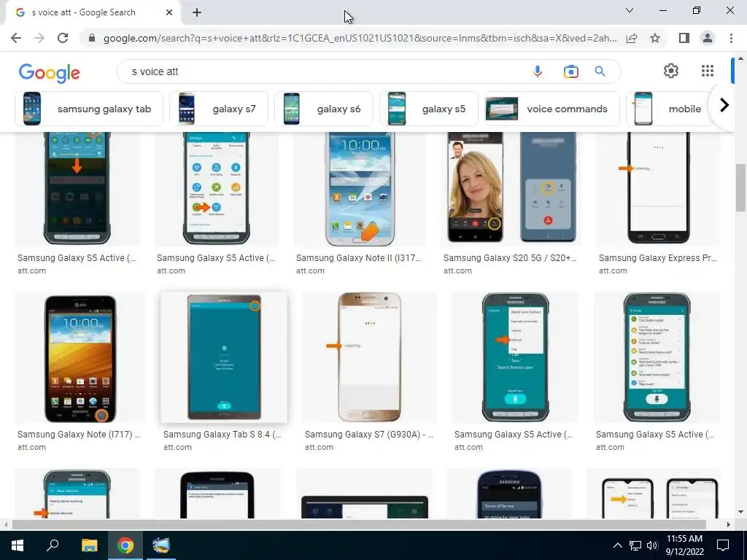747x560 pixels.
Task: Open Samsung Galaxy Express Pr... image
Action: pos(658,189)
